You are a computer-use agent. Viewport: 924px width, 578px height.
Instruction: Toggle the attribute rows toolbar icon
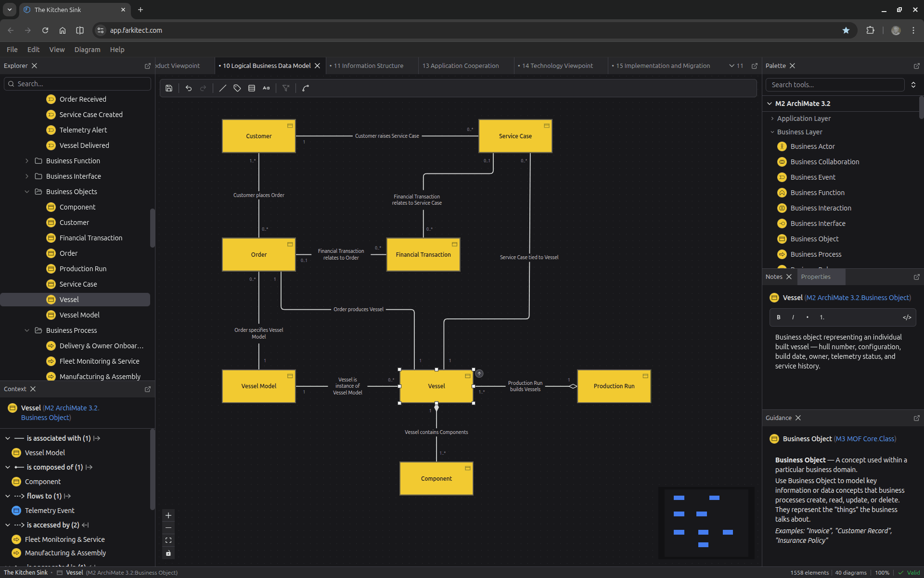point(252,88)
